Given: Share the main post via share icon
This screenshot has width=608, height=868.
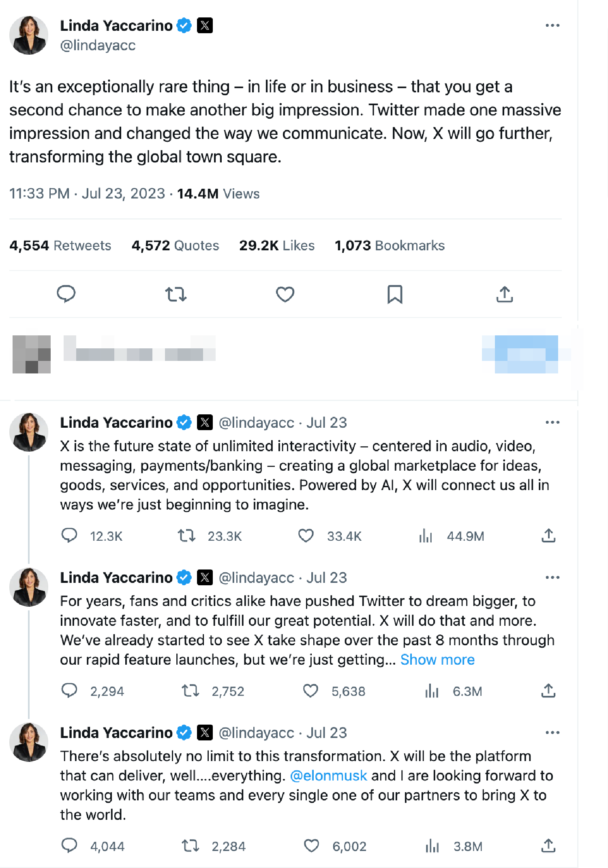Looking at the screenshot, I should point(504,294).
